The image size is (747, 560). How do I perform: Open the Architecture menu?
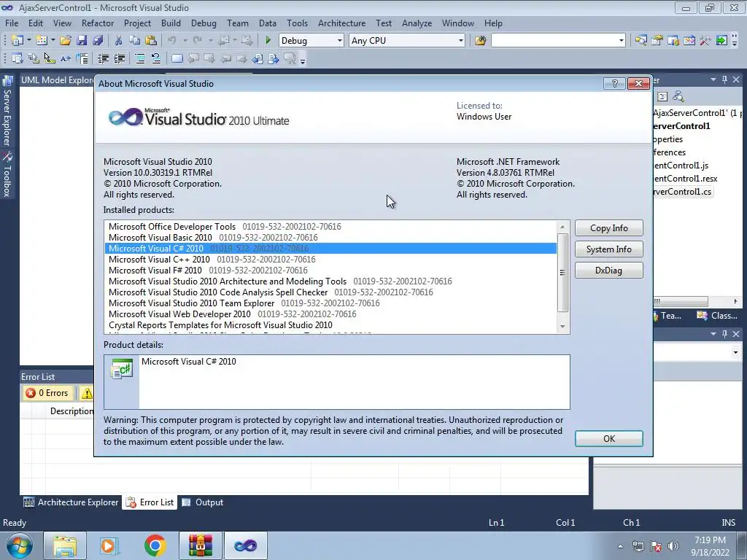pyautogui.click(x=341, y=23)
